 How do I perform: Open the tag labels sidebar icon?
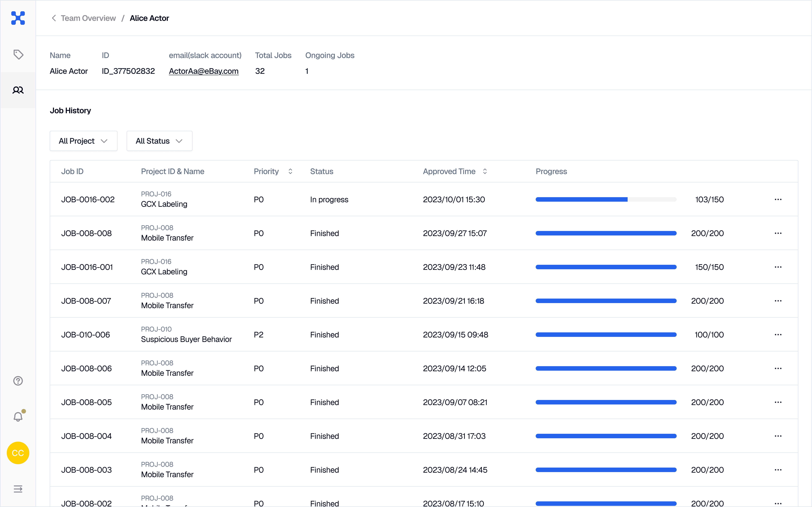[x=18, y=54]
